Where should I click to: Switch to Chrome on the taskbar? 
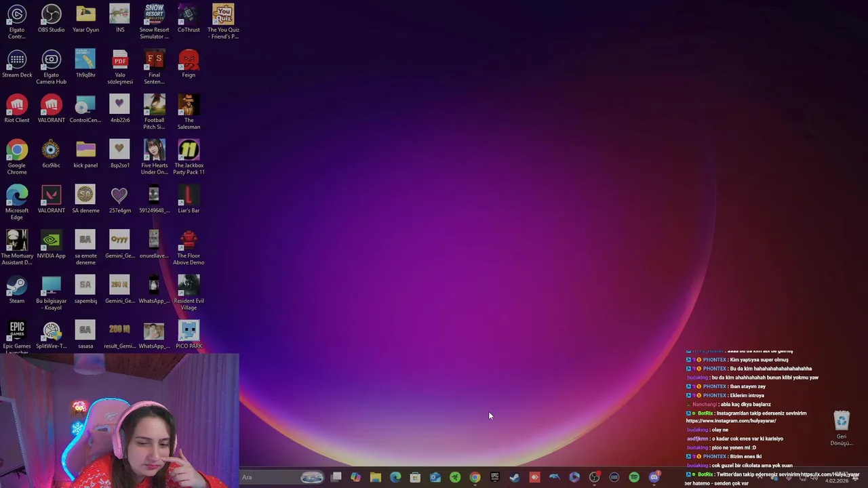point(475,477)
